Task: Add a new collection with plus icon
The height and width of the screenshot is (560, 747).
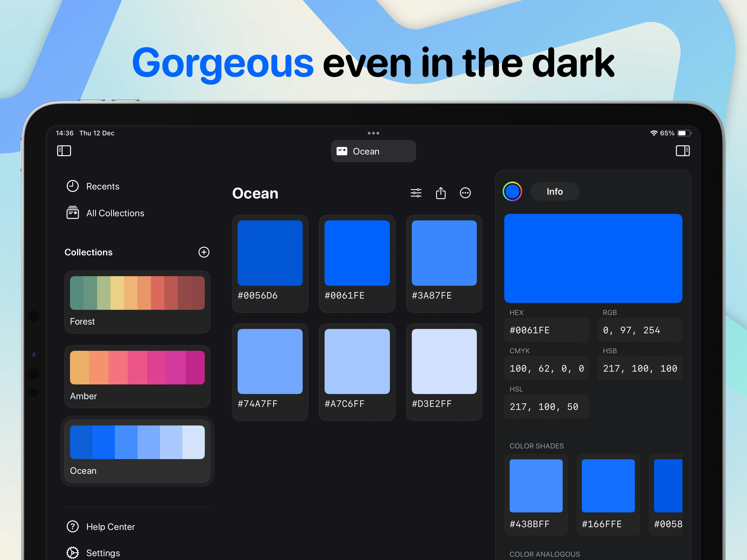Action: coord(204,252)
